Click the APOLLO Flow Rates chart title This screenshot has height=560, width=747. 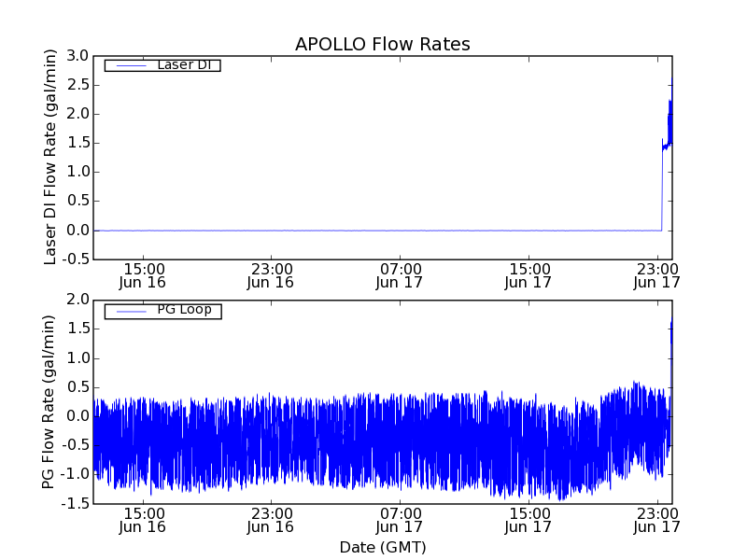(x=382, y=44)
